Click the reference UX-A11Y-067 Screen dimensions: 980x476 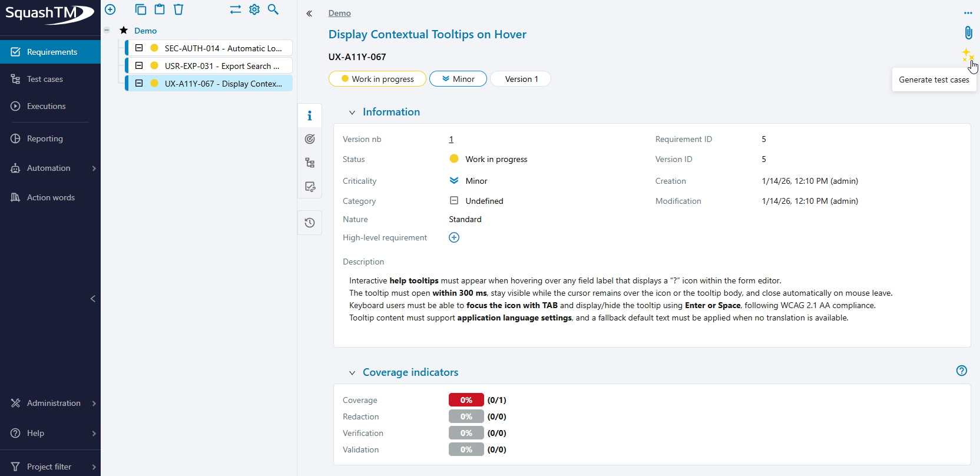pyautogui.click(x=357, y=57)
